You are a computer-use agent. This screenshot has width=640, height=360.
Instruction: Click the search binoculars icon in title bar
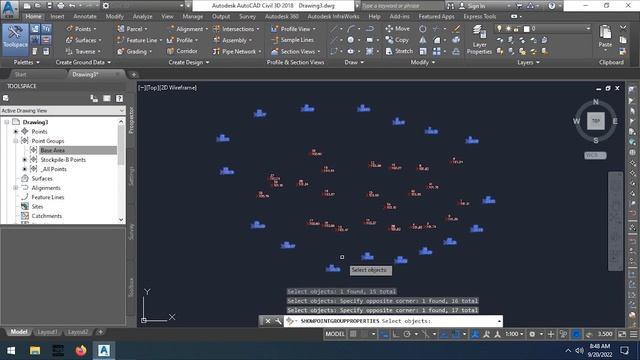pyautogui.click(x=450, y=6)
